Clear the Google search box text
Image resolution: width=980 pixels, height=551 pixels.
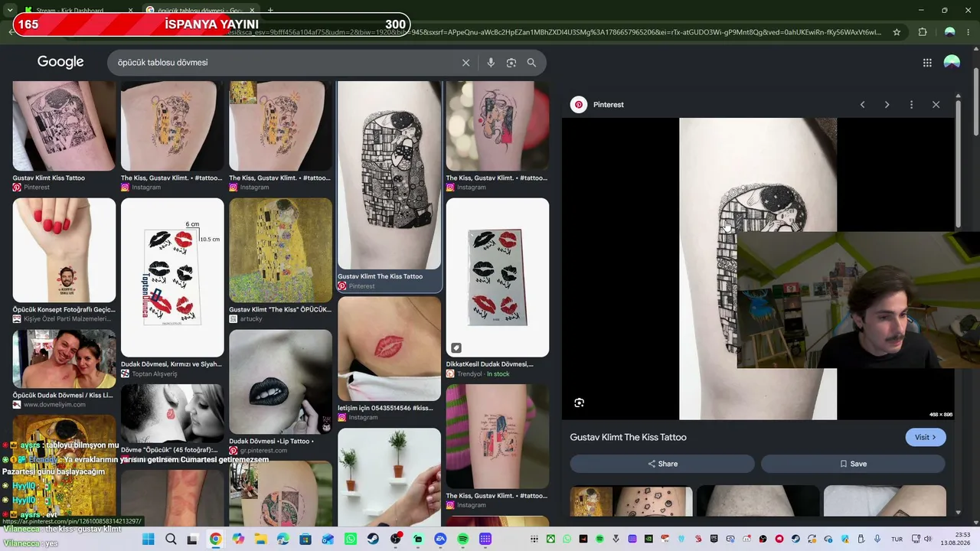pyautogui.click(x=465, y=63)
